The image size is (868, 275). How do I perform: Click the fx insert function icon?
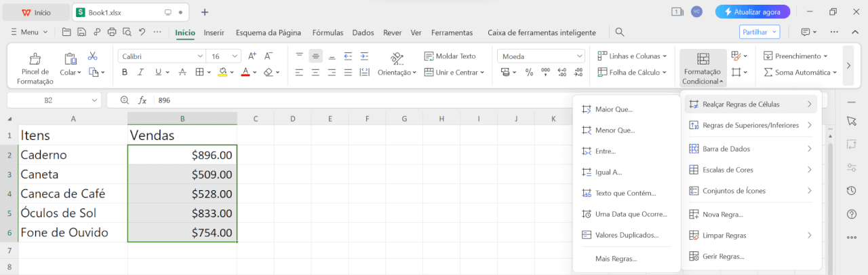pos(142,100)
